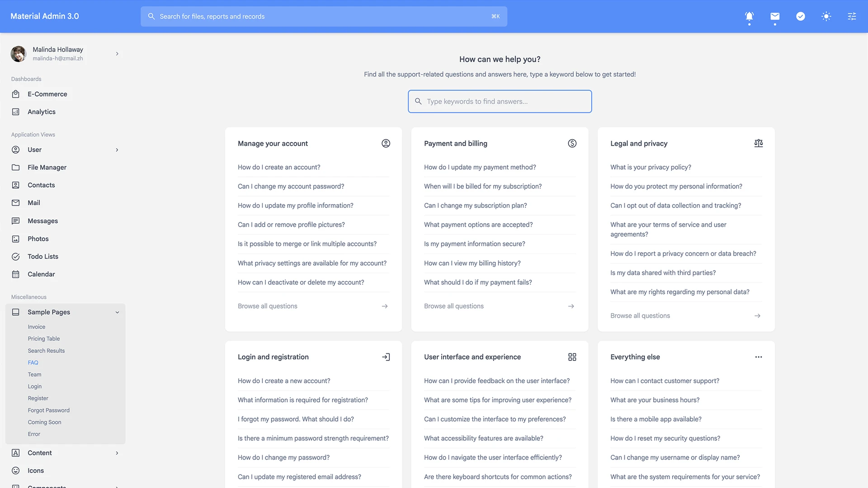Open 'I forgot my password. What should I do?'
The width and height of the screenshot is (868, 488).
pos(296,419)
